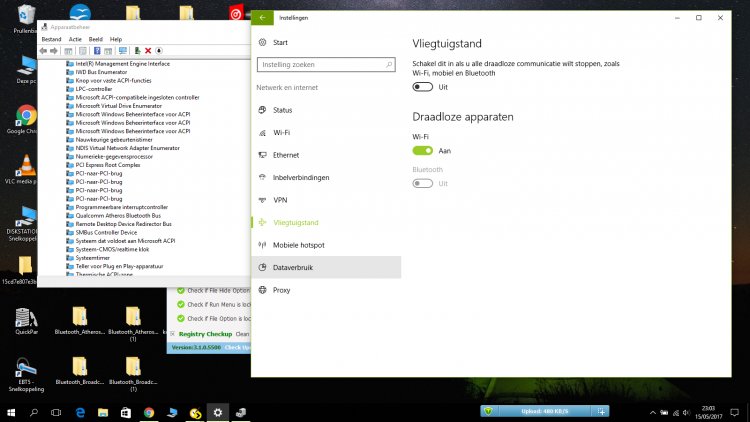750x422 pixels.
Task: Open the Start home link in Instellingen
Action: point(280,42)
